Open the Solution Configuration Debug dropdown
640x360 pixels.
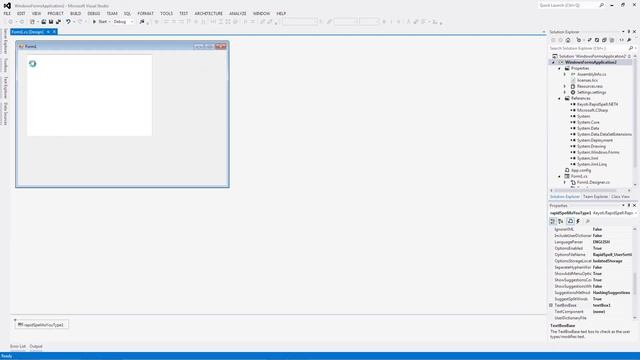(x=124, y=22)
